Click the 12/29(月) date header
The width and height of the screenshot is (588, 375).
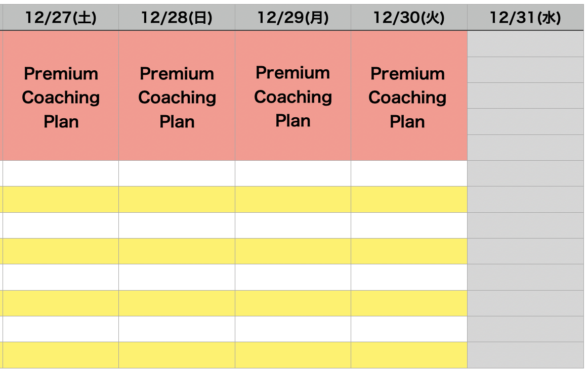(293, 18)
